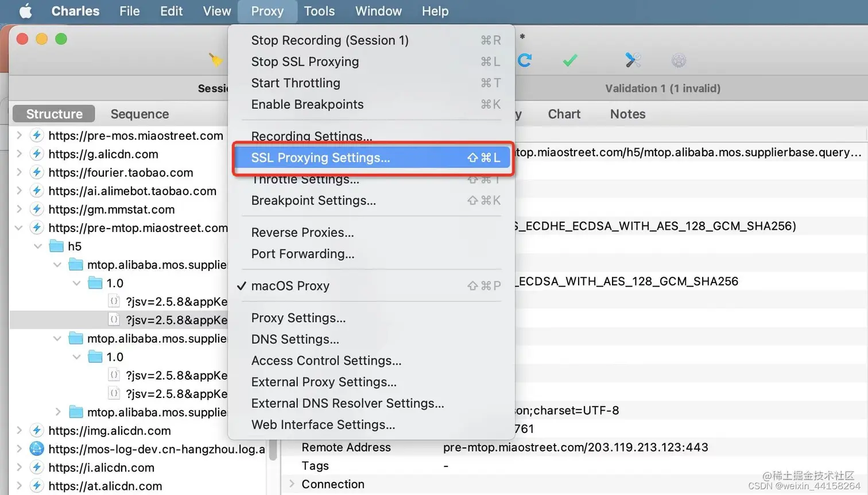Open the View menu
The image size is (868, 495).
[217, 11]
